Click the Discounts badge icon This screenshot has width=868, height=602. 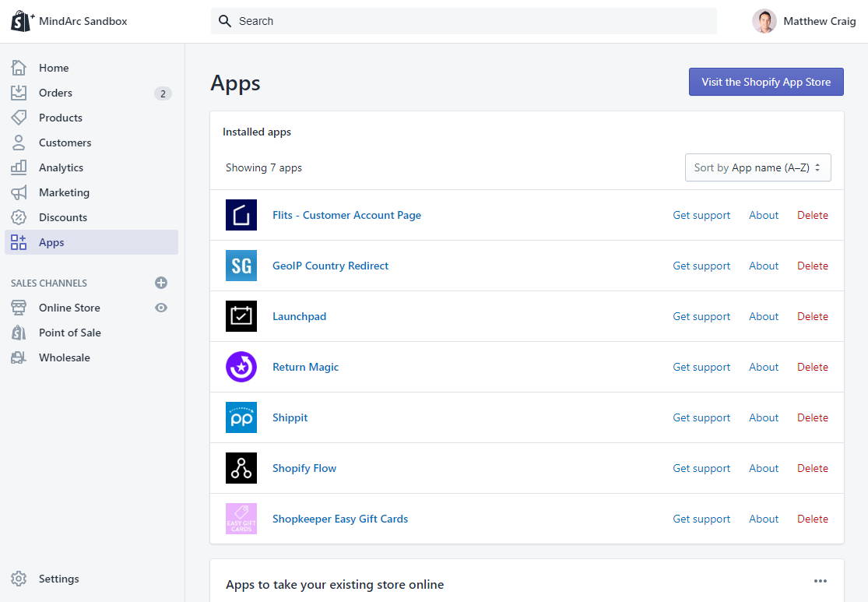19,217
